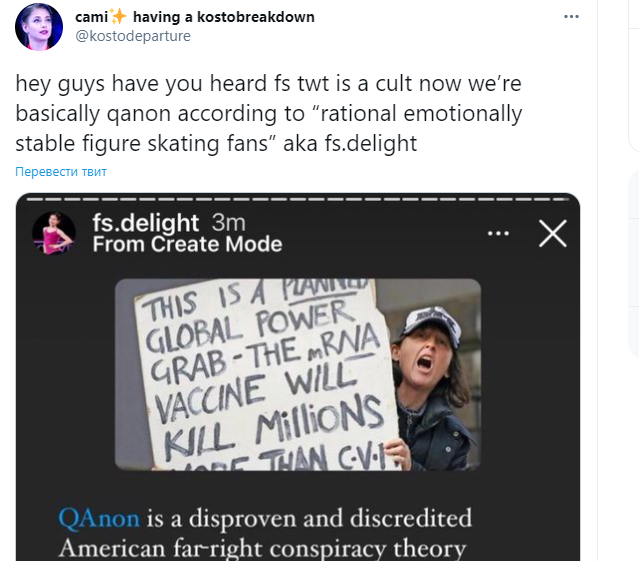This screenshot has width=639, height=561.
Task: Click the fs.delight username in the story
Action: (x=146, y=222)
